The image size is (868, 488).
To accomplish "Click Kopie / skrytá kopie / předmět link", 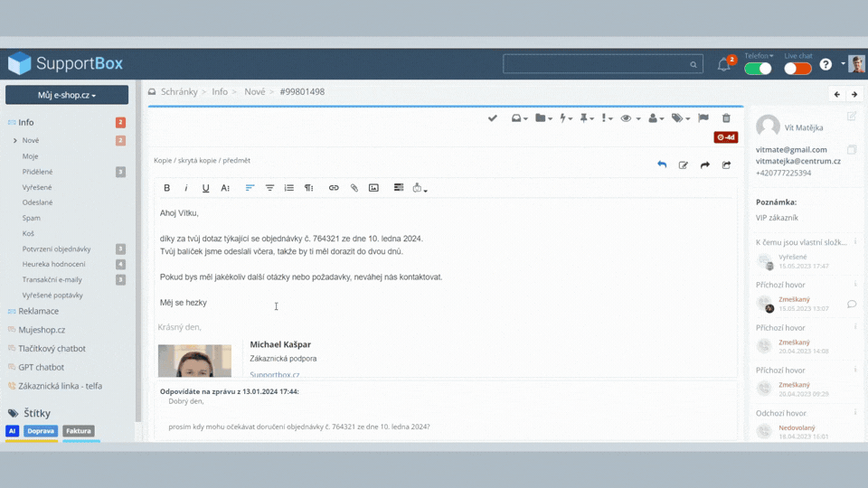I will coord(202,161).
